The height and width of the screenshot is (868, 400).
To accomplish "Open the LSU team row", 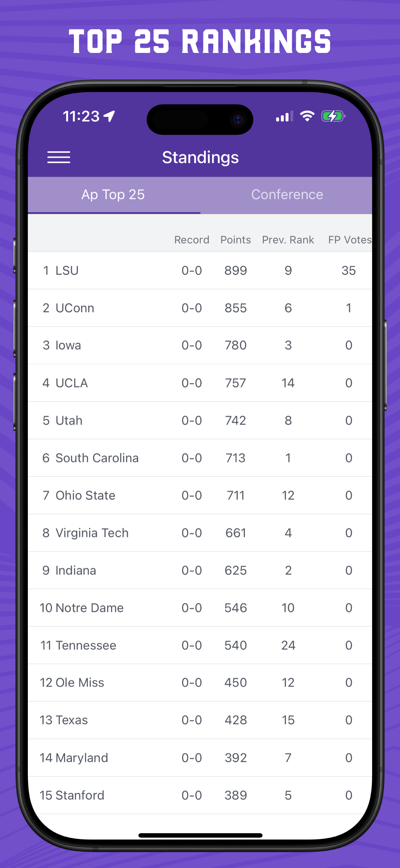I will pyautogui.click(x=200, y=271).
